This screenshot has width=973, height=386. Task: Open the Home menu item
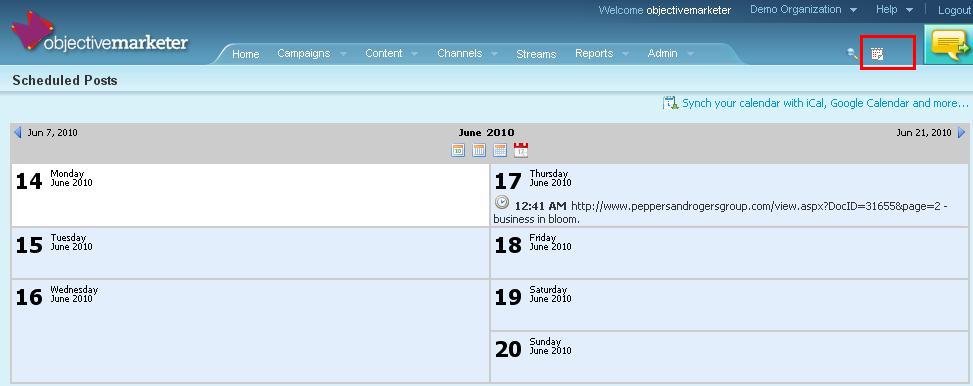(x=246, y=54)
